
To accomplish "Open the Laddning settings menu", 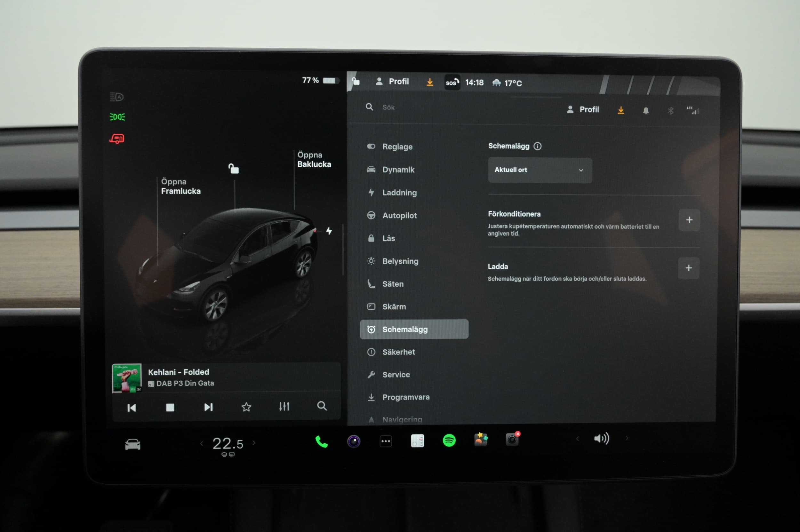I will coord(399,193).
